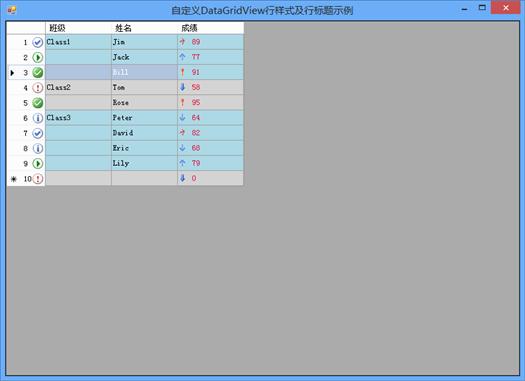Click the red up arrow beside score 95
Viewport: 525px width, 381px height.
(x=182, y=102)
